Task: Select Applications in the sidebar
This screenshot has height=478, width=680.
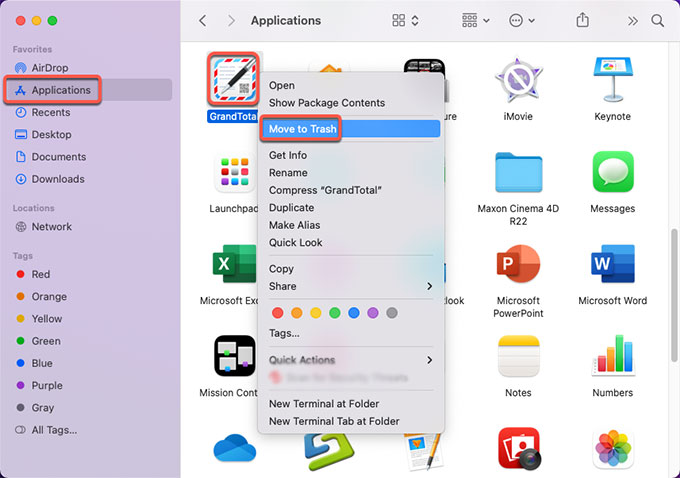Action: [x=89, y=90]
